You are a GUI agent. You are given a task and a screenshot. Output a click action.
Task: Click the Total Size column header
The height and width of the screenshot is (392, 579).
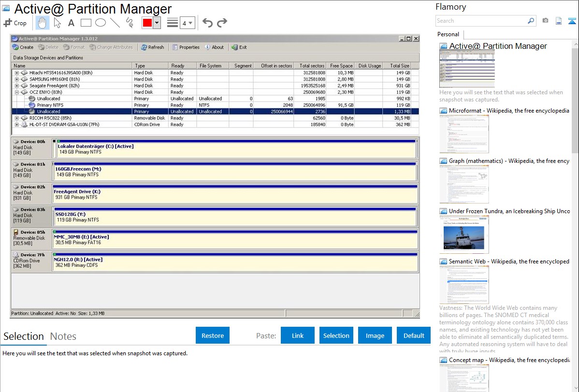click(x=397, y=66)
